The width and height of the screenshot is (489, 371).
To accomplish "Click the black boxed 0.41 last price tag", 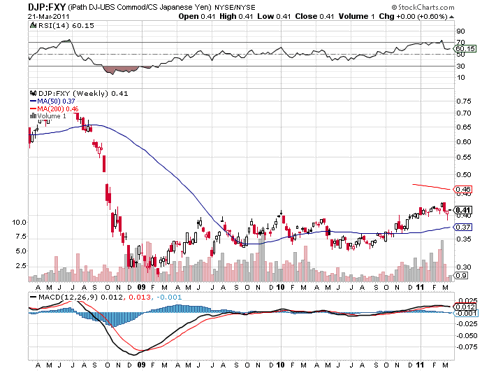I will click(463, 210).
